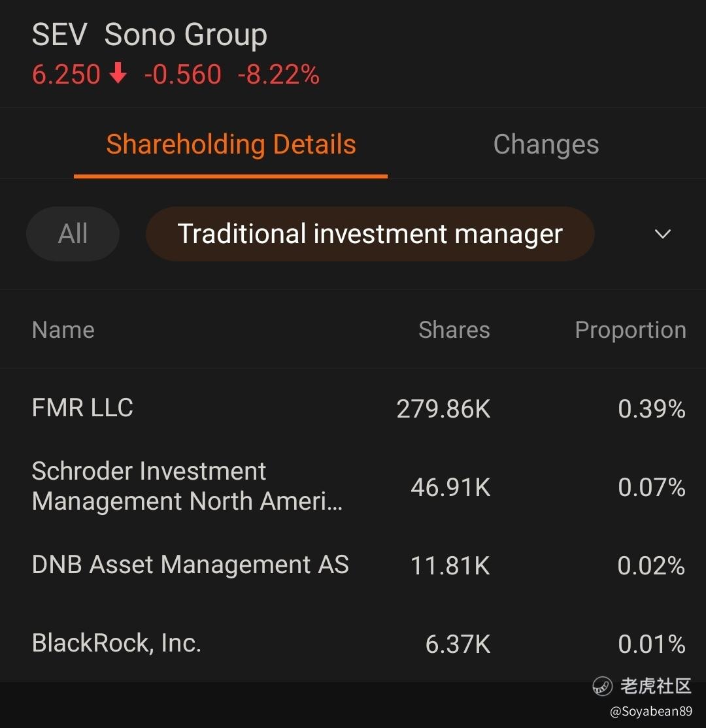The image size is (706, 728).
Task: Tap the SEV Sono Group title
Action: point(150,35)
